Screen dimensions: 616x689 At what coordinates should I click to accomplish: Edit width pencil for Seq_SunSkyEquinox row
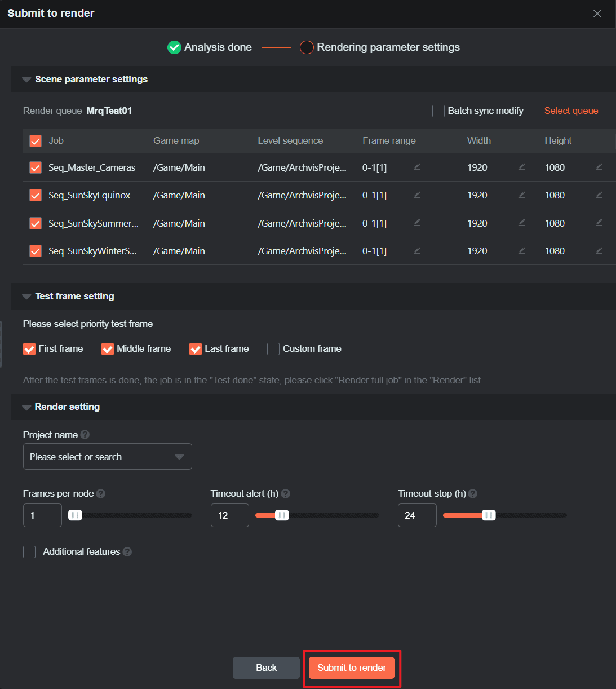tap(522, 195)
